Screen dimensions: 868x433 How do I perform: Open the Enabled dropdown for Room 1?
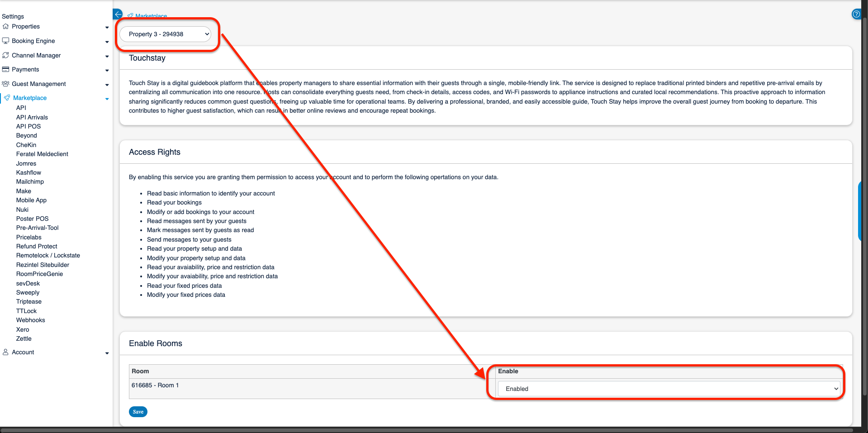[x=669, y=389]
